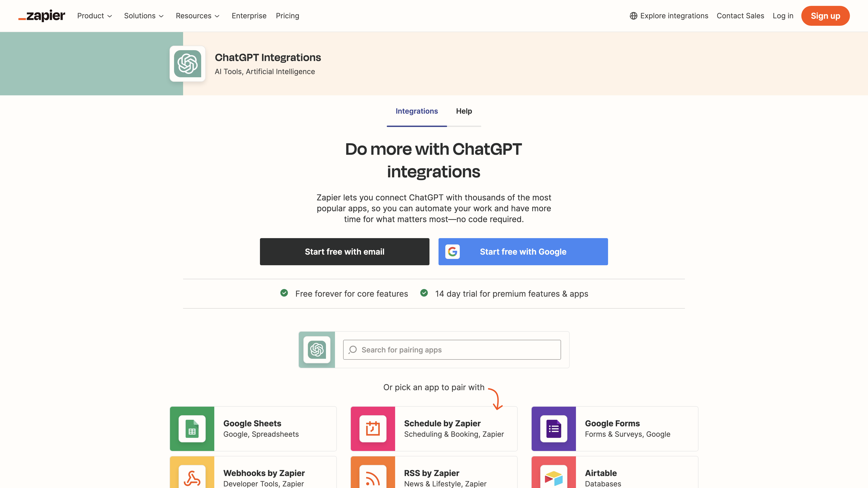This screenshot has width=868, height=488.
Task: Expand the Product menu
Action: (95, 16)
